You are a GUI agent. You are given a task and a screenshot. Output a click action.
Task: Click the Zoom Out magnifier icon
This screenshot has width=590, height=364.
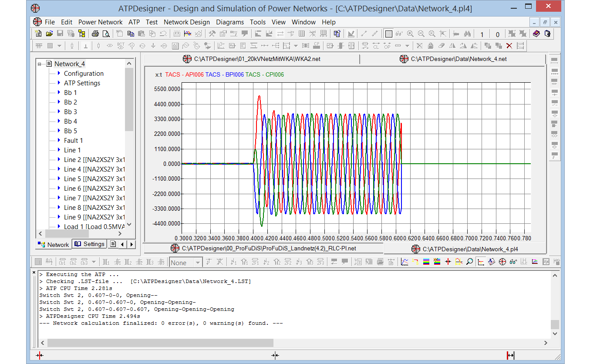click(x=421, y=34)
